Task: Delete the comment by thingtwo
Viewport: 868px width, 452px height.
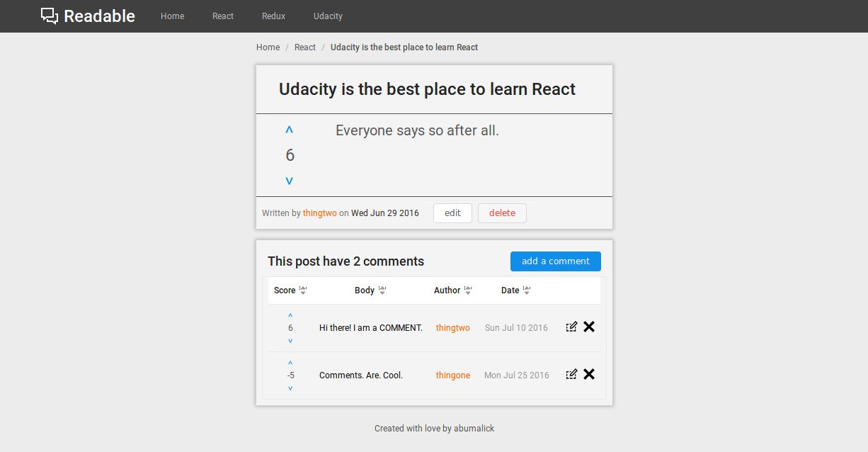Action: (589, 327)
